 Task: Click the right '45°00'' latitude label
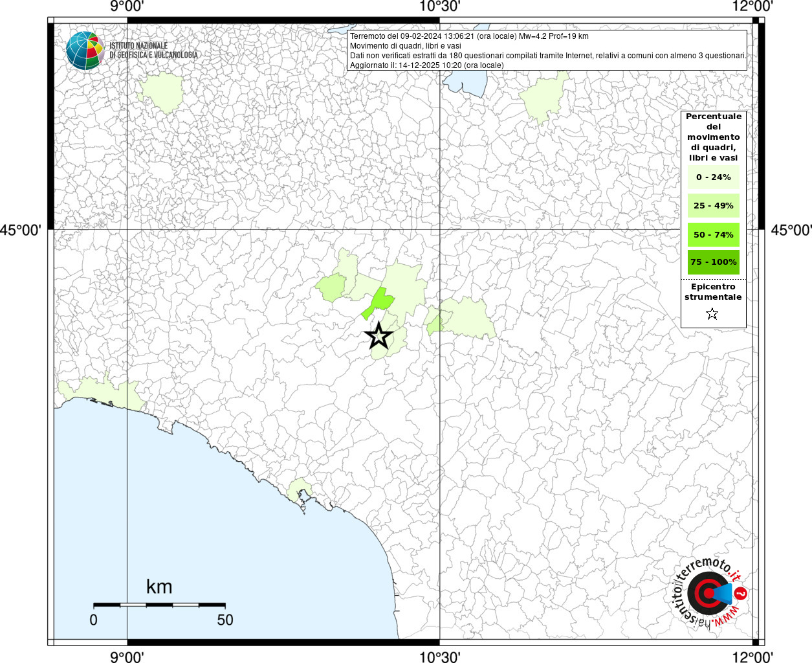pos(791,230)
